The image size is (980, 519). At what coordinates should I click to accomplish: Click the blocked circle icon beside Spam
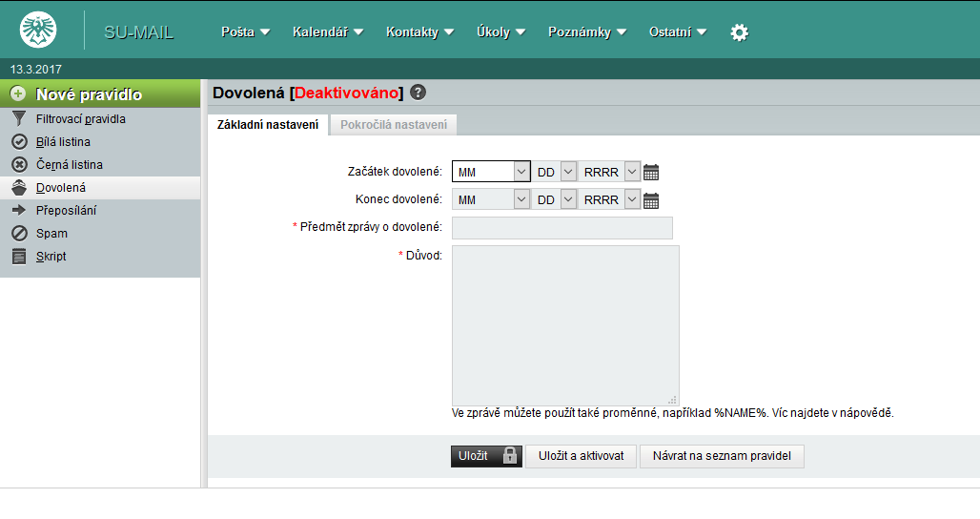19,233
